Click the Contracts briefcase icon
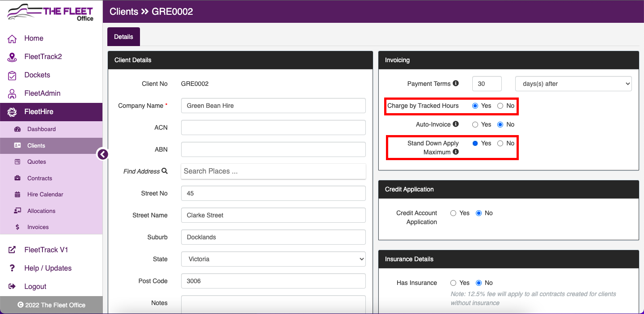Screen dimensions: 644x314 tap(17, 178)
